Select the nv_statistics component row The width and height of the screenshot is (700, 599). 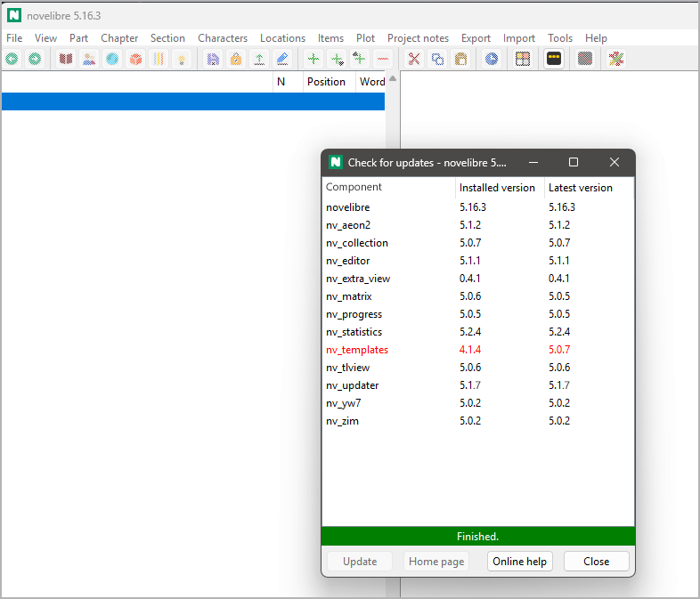pos(477,332)
